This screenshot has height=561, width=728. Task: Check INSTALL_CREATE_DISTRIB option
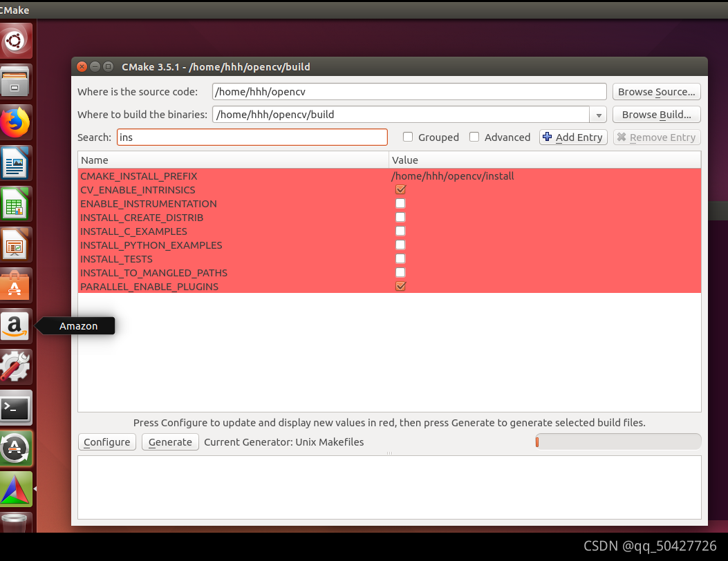(400, 217)
